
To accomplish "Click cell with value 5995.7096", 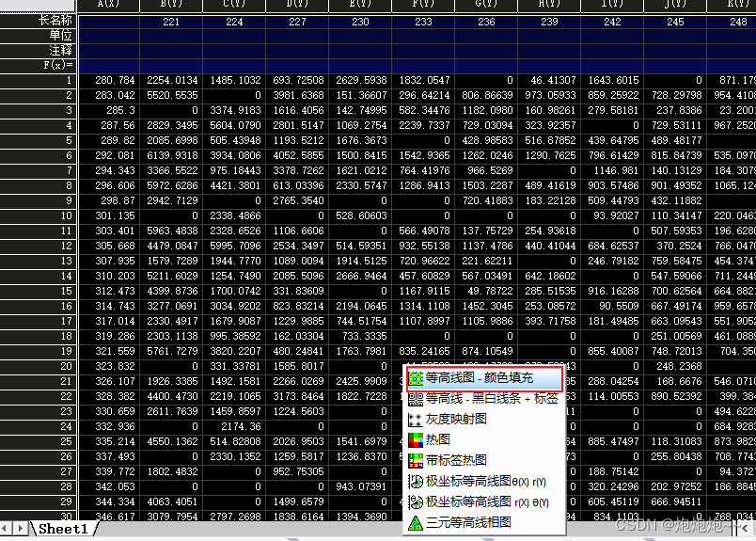I will (234, 247).
